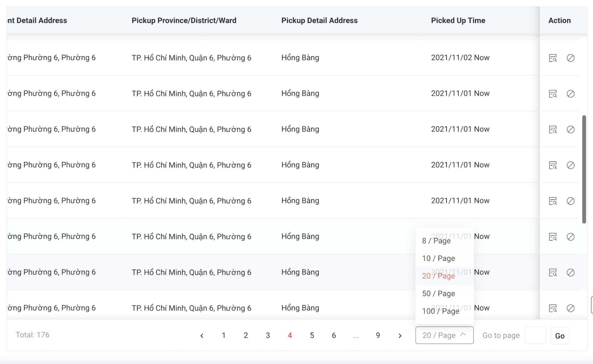593x364 pixels.
Task: Expand hidden pages via ellipsis
Action: point(356,336)
